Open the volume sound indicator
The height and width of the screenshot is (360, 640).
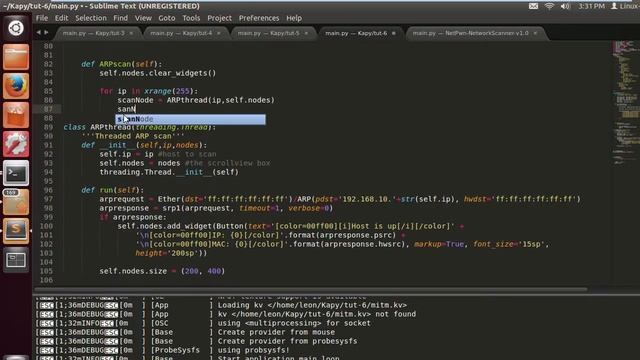565,6
